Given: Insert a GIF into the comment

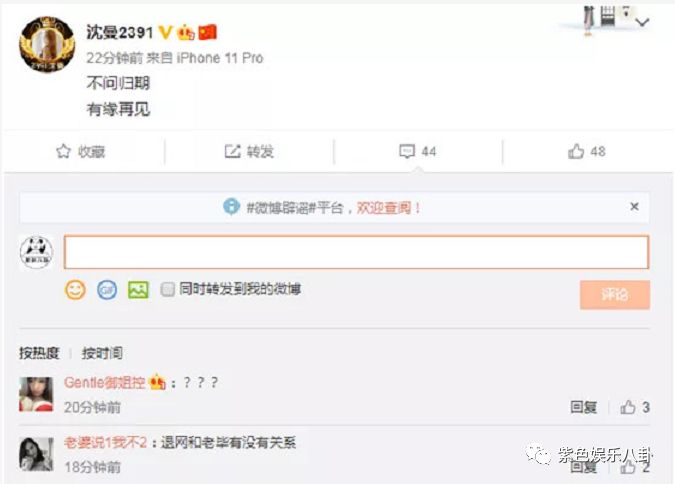Looking at the screenshot, I should [x=107, y=290].
